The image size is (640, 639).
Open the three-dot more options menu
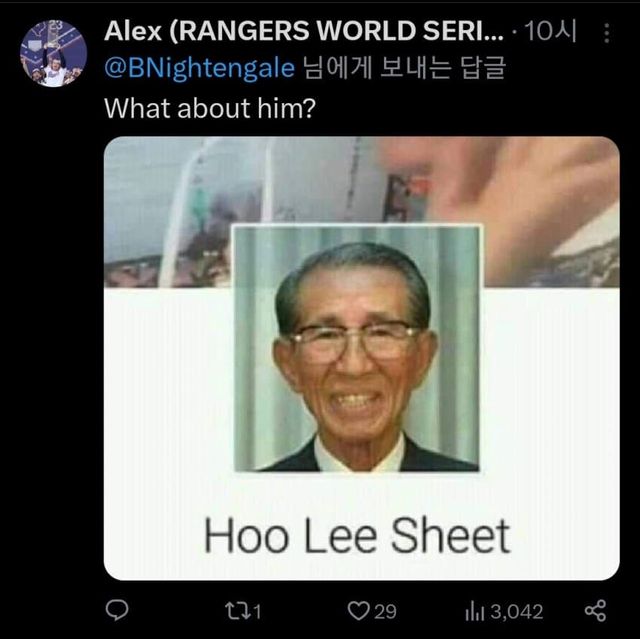click(x=607, y=33)
